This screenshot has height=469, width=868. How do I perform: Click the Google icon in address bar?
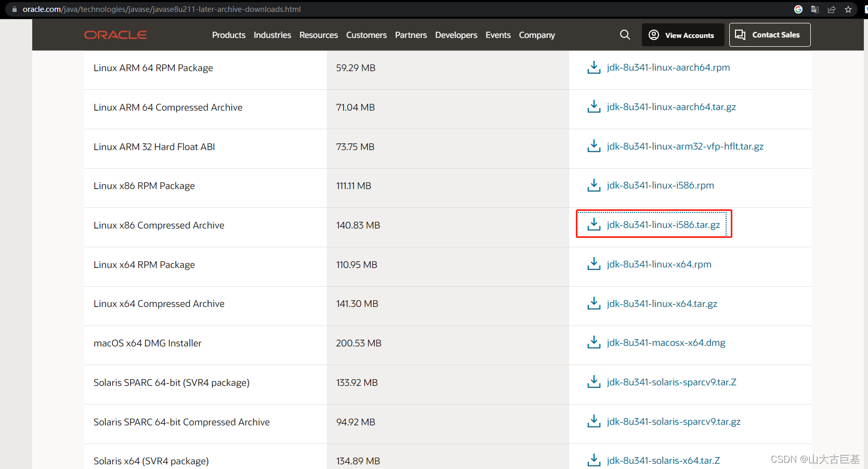click(x=798, y=9)
